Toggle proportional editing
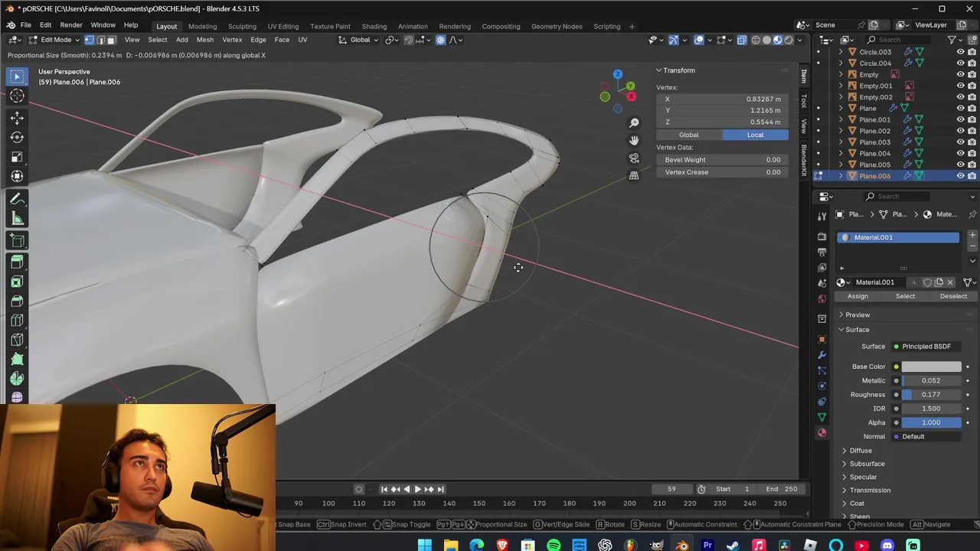The image size is (980, 551). (x=441, y=40)
